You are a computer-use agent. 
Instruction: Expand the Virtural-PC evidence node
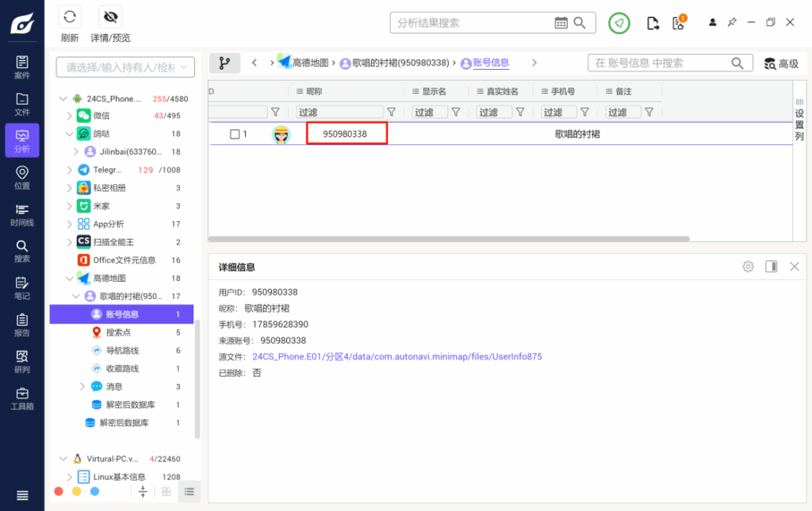point(63,458)
